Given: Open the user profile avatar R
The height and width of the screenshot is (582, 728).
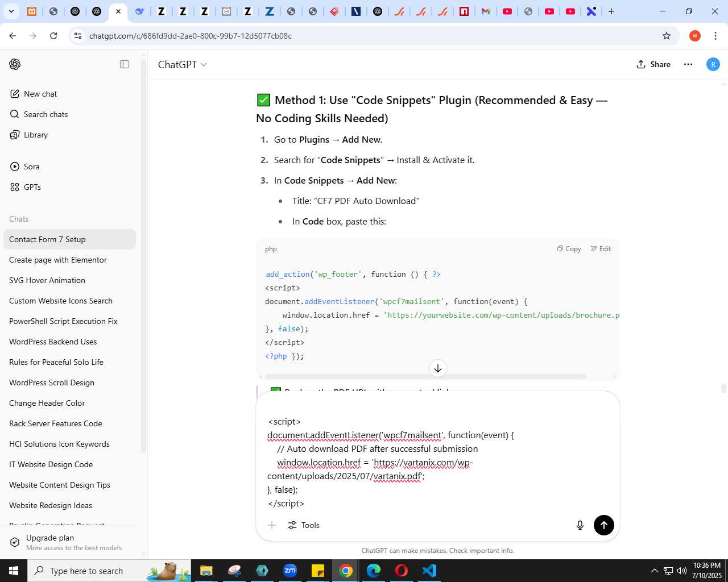Looking at the screenshot, I should point(713,64).
